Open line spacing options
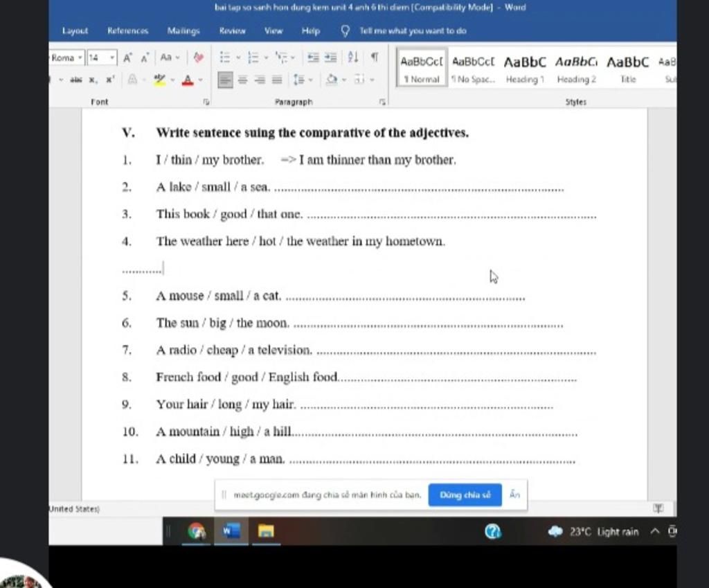This screenshot has height=588, width=709. coord(299,80)
